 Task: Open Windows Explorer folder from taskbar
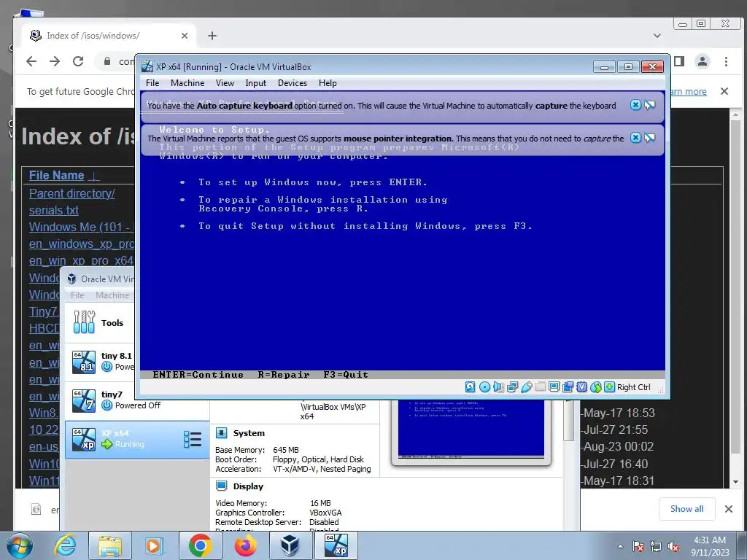[111, 545]
